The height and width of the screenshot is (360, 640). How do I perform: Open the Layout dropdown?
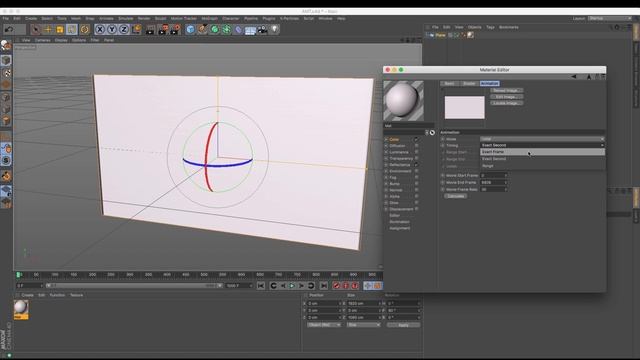coord(610,18)
